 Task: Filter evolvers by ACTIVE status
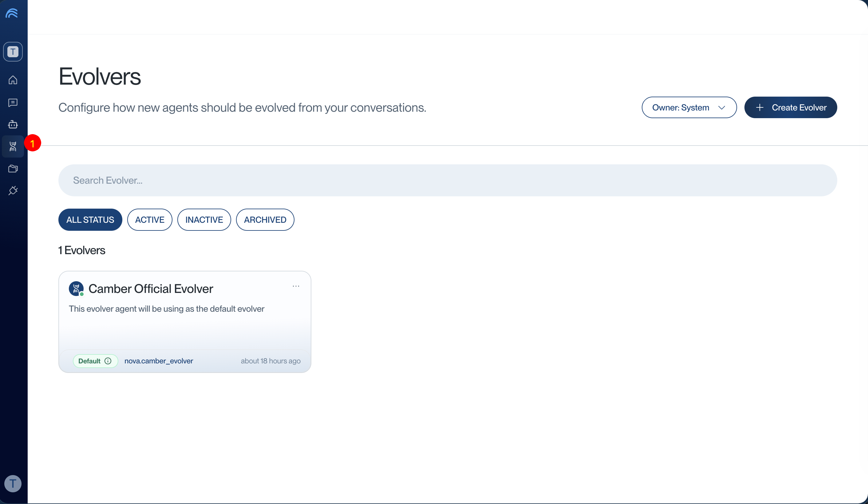149,220
